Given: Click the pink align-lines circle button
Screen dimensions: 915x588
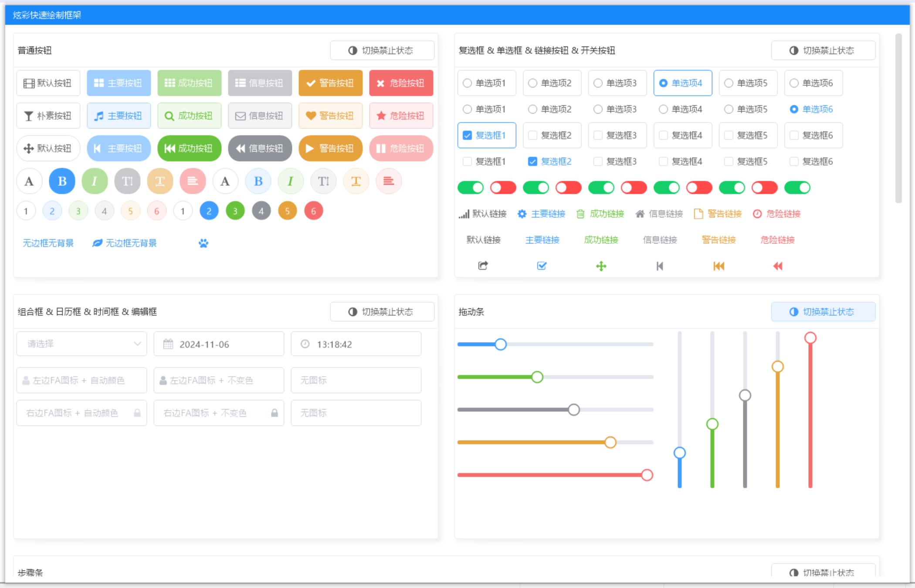Looking at the screenshot, I should [193, 181].
